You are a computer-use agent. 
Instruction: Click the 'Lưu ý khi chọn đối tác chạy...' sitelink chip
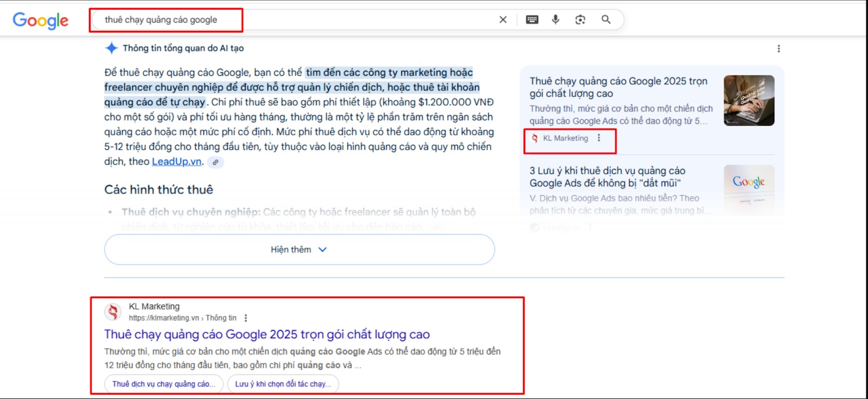(x=283, y=384)
